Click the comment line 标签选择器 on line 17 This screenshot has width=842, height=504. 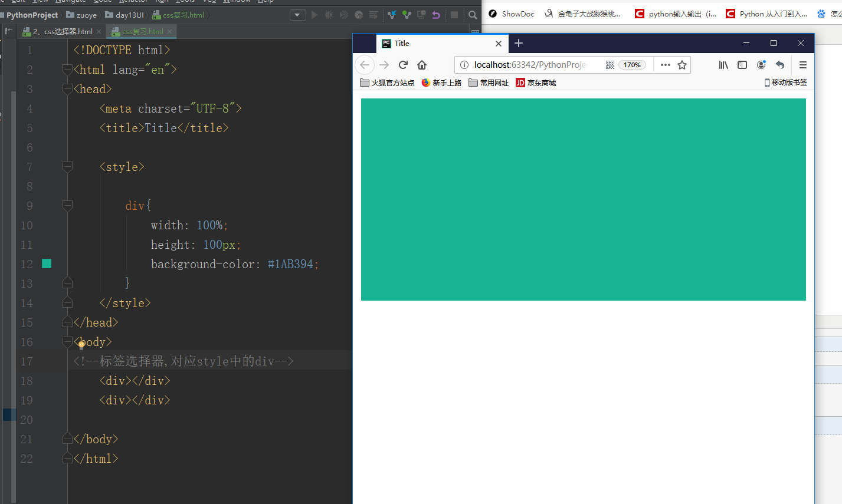(183, 361)
